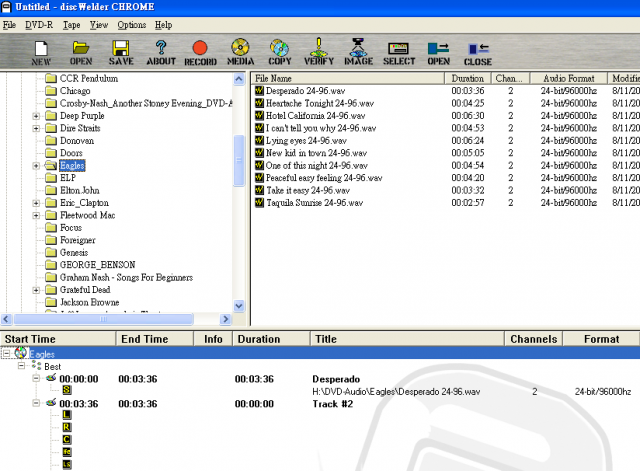Expand the Fleetwood Mac folder

click(x=36, y=216)
